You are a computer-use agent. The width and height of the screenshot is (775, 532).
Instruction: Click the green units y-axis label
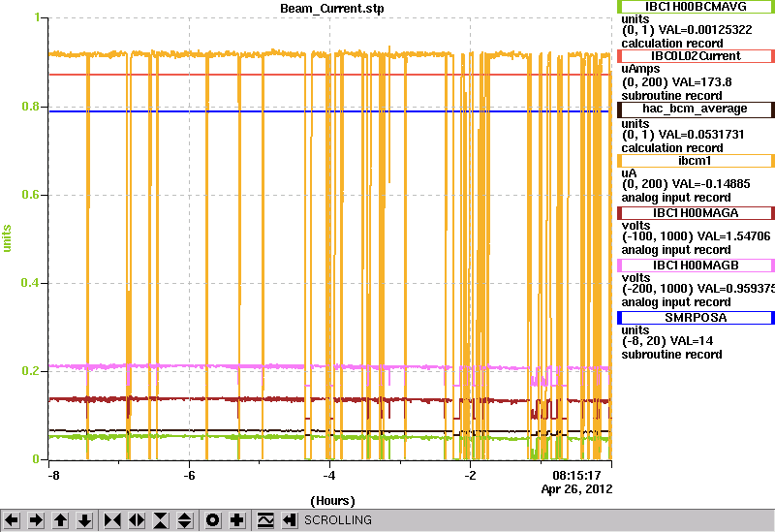8,238
